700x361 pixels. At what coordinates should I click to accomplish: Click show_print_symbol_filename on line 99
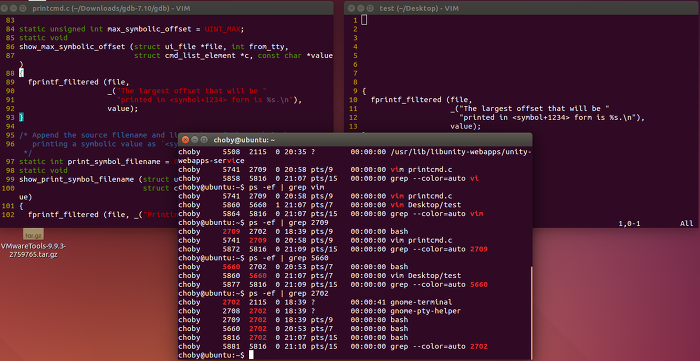coord(76,179)
